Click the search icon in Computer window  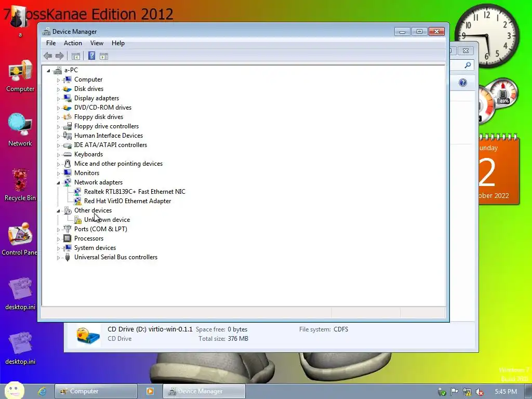tap(468, 65)
